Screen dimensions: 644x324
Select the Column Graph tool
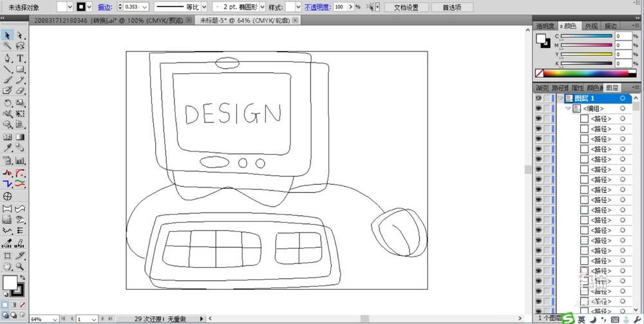20,160
